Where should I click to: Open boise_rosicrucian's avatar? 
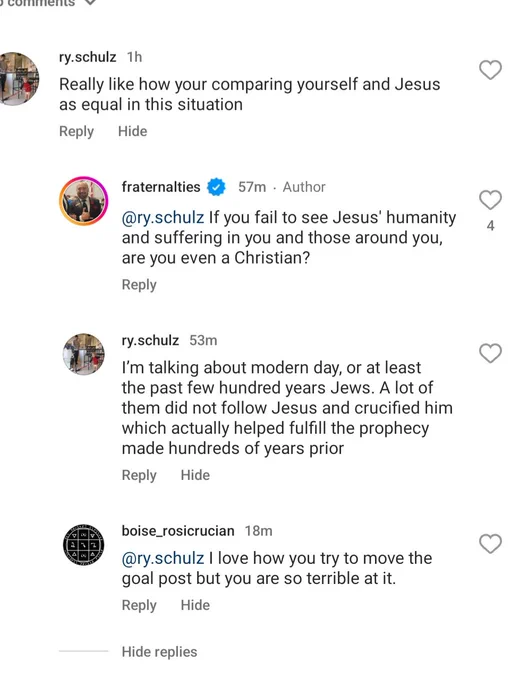83,544
